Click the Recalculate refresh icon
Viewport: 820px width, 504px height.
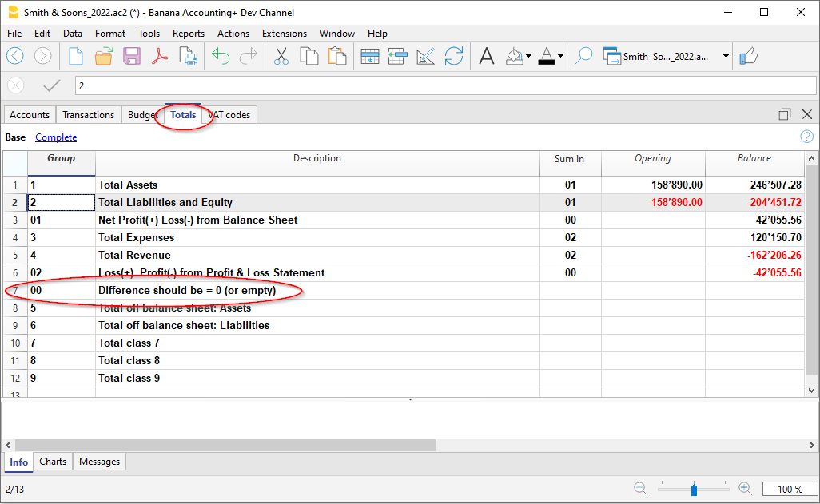coord(454,56)
